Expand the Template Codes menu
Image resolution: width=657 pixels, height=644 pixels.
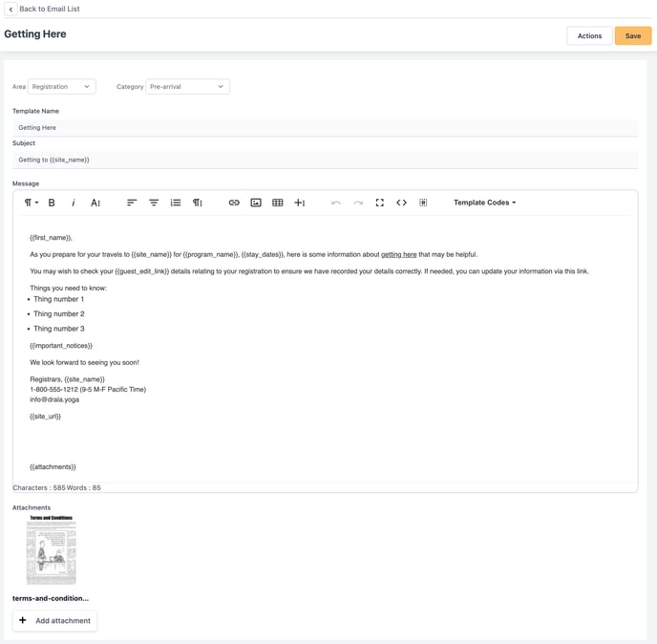pyautogui.click(x=484, y=203)
